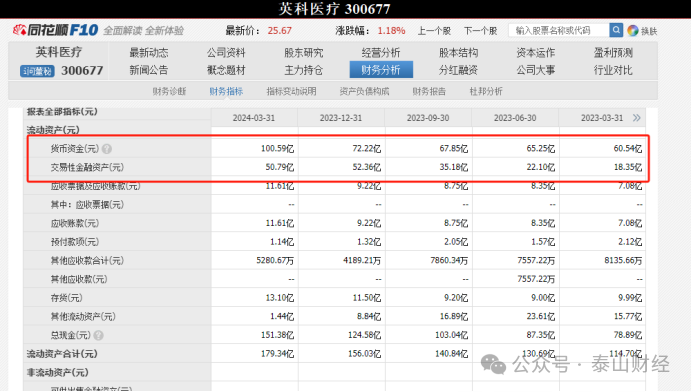Open the 概念题材 tab
Image resolution: width=692 pixels, height=392 pixels.
[226, 70]
